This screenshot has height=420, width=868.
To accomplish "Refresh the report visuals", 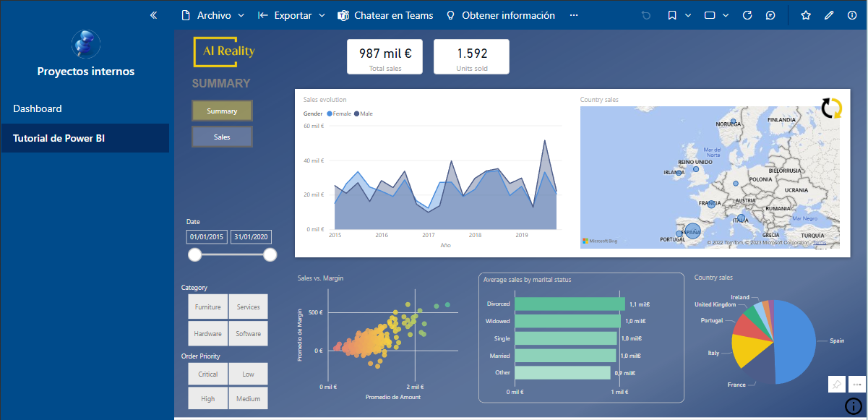I will pyautogui.click(x=747, y=15).
